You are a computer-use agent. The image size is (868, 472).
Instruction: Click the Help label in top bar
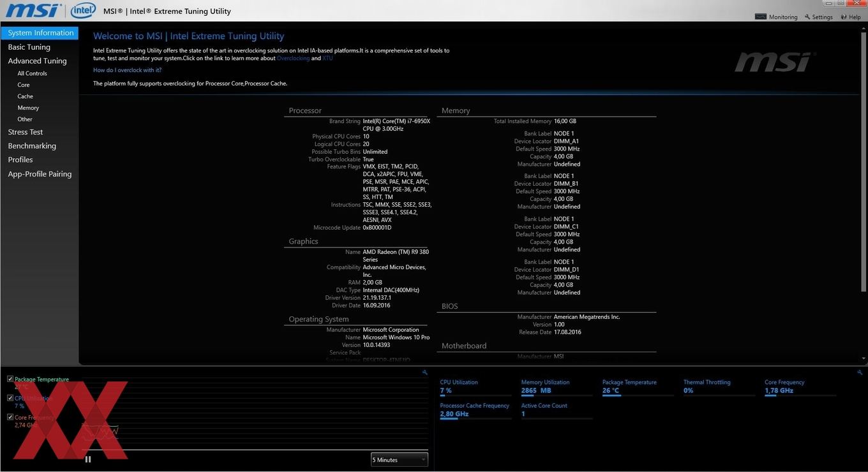pyautogui.click(x=855, y=17)
